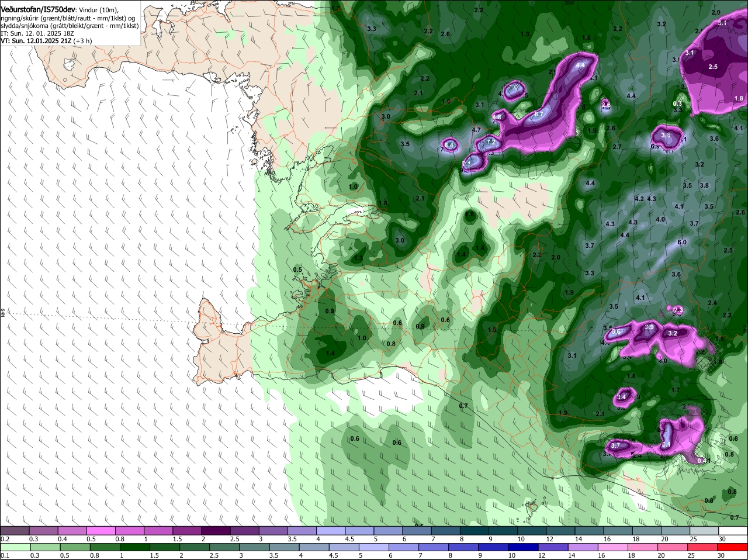748x560 pixels.
Task: Select the 2.0 value on the map
Action: point(556,257)
